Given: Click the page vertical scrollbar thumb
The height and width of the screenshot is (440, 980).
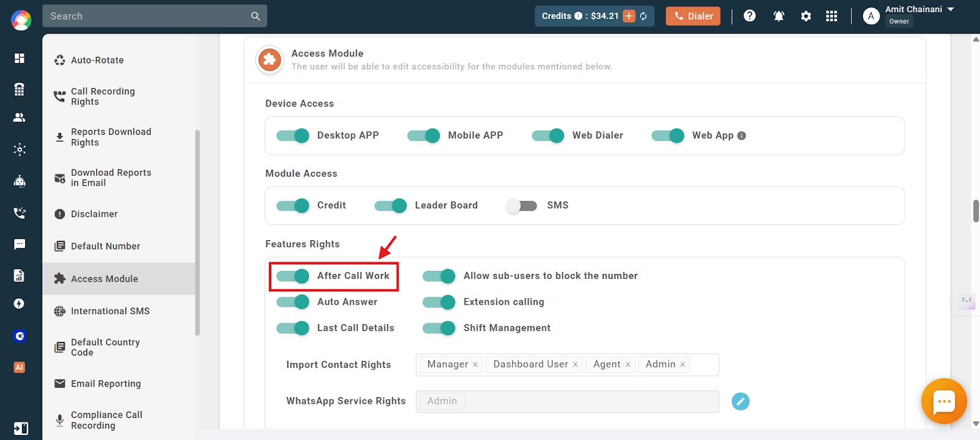Looking at the screenshot, I should [976, 211].
